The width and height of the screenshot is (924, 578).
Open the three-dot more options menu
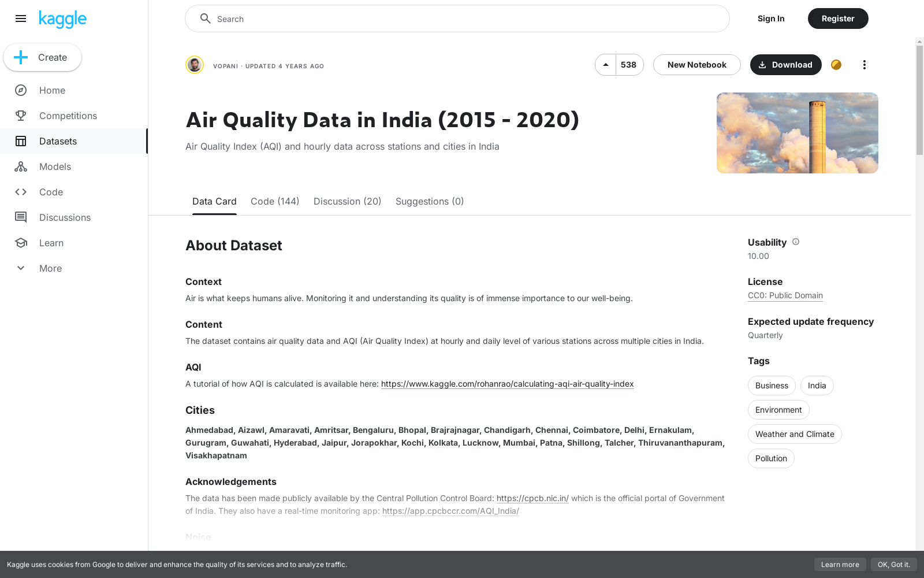(x=864, y=65)
